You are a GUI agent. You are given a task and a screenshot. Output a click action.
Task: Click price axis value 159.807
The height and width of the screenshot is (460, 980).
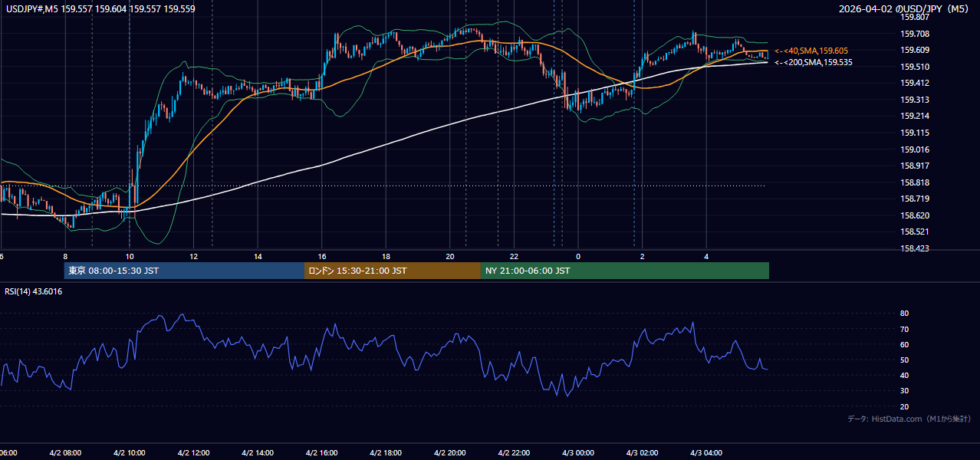point(915,17)
